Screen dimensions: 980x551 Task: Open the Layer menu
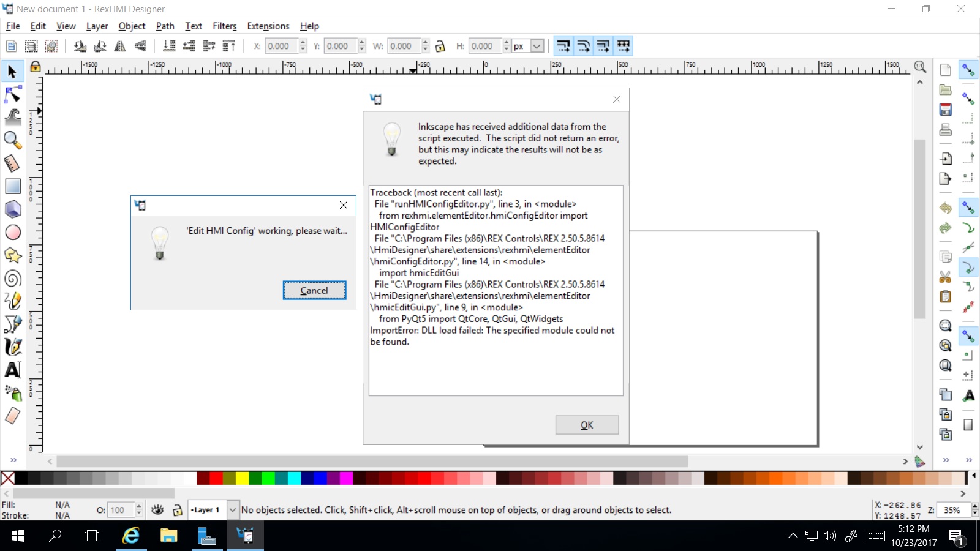pyautogui.click(x=97, y=26)
